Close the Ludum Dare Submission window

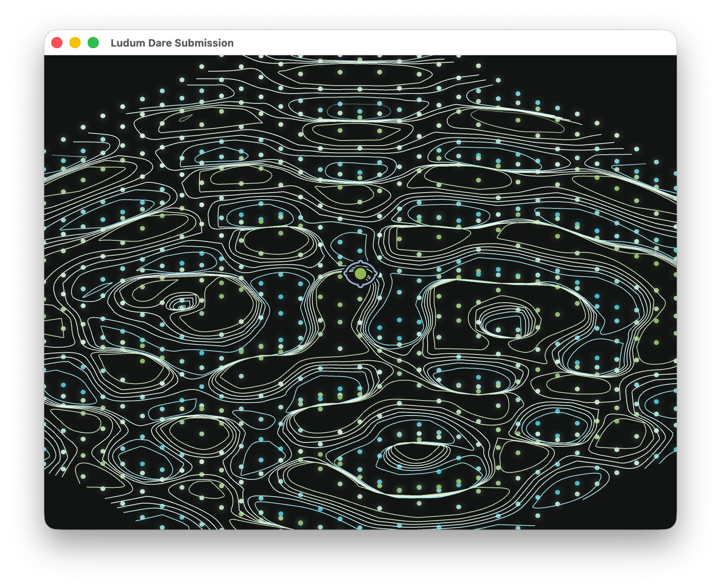(x=57, y=43)
